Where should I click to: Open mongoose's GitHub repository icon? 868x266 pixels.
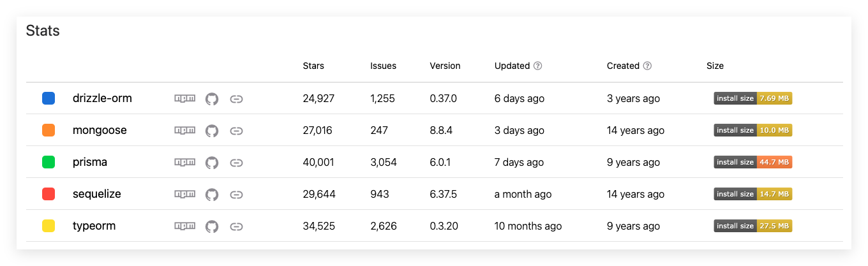pyautogui.click(x=212, y=130)
